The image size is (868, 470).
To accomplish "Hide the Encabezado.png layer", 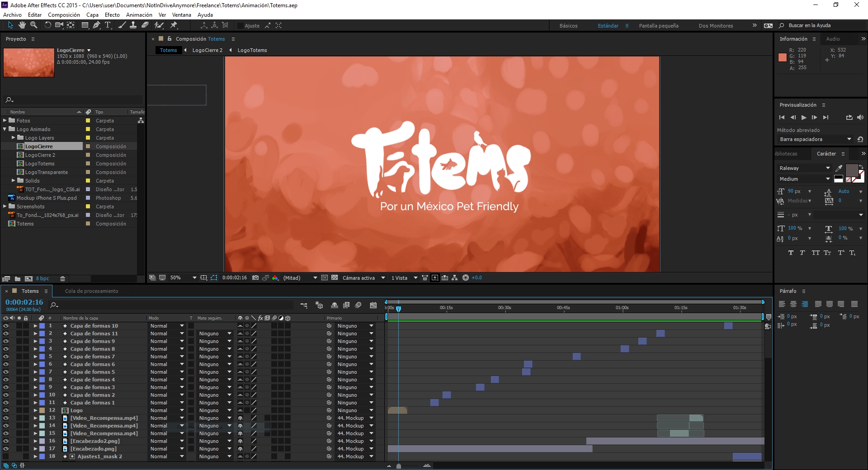I will (x=6, y=449).
